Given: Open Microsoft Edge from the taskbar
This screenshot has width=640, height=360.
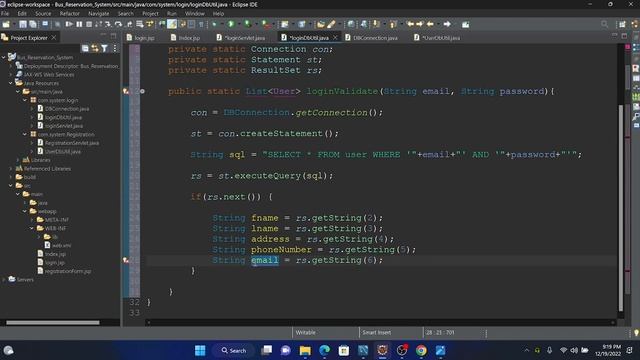Looking at the screenshot, I should coord(324,350).
